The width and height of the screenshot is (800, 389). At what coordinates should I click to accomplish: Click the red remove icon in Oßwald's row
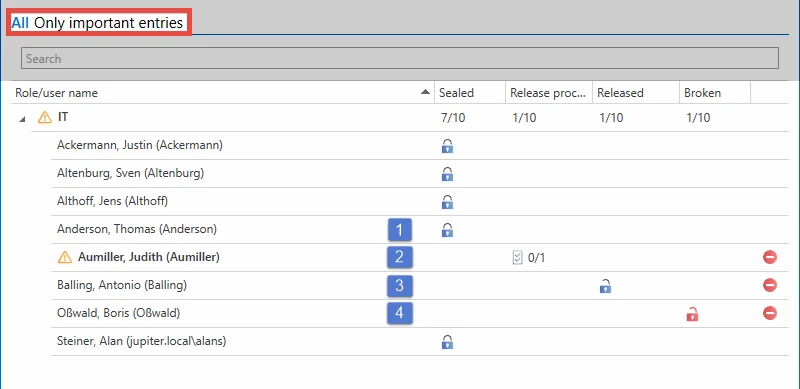pyautogui.click(x=770, y=312)
